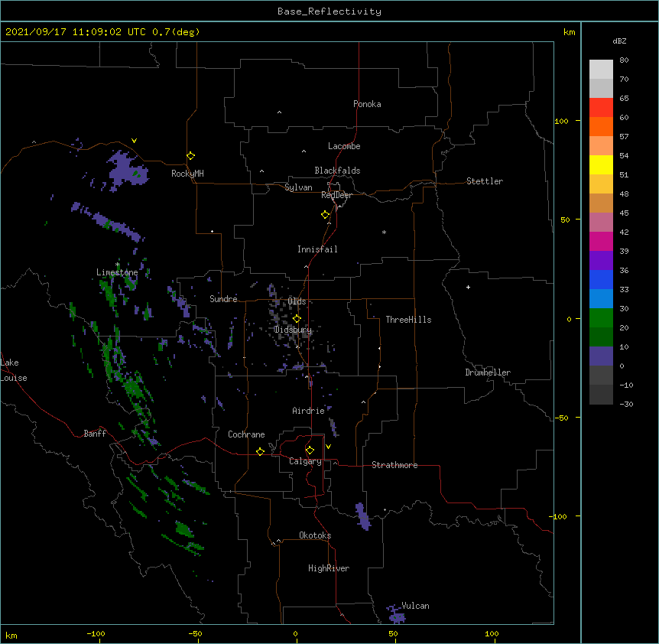Click the yellow diamond marker beside Olds
This screenshot has height=644, width=659.
(x=297, y=319)
